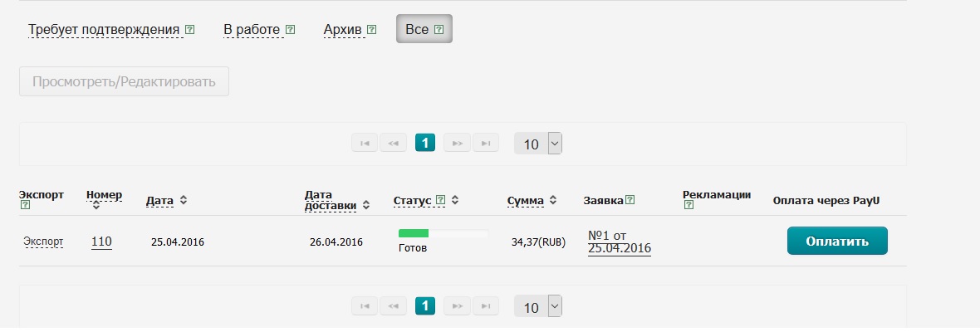This screenshot has height=332, width=980.
Task: Click help icon next to Статус header
Action: click(x=440, y=200)
